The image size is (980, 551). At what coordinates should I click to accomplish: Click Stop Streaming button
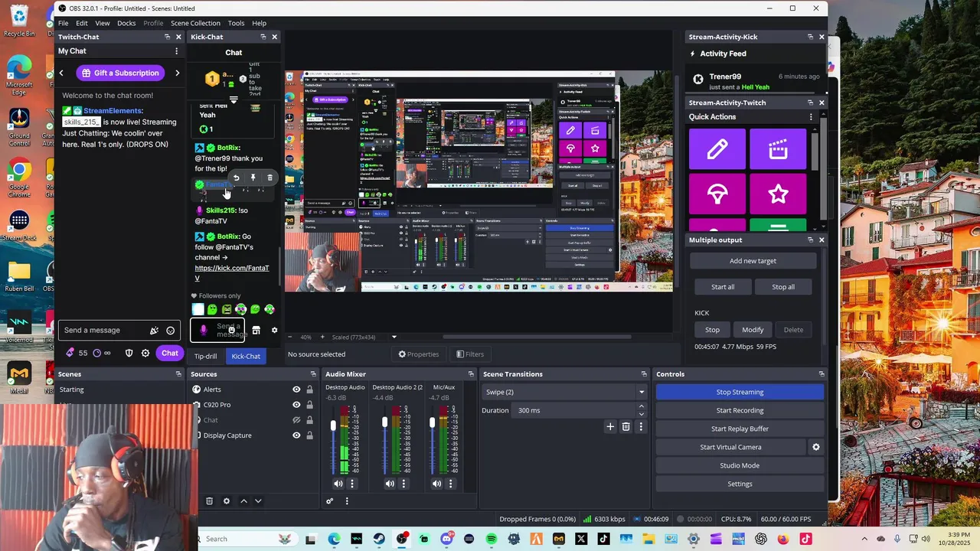[740, 392]
